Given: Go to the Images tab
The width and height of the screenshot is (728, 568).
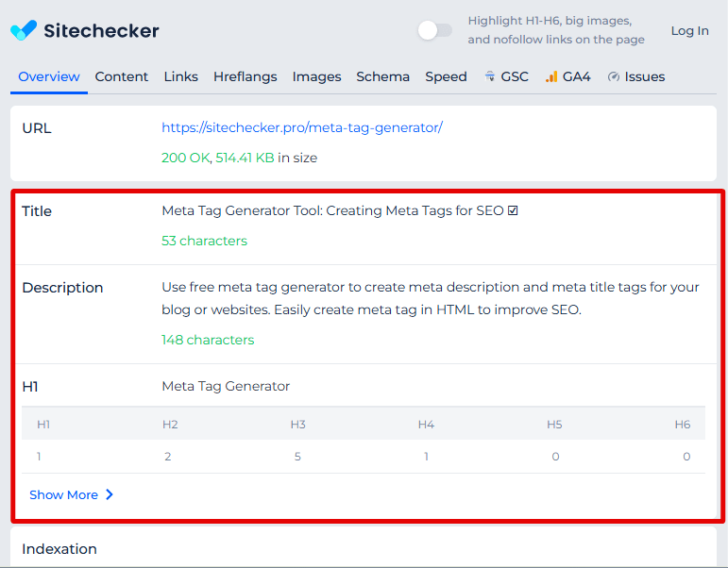Looking at the screenshot, I should pyautogui.click(x=316, y=76).
